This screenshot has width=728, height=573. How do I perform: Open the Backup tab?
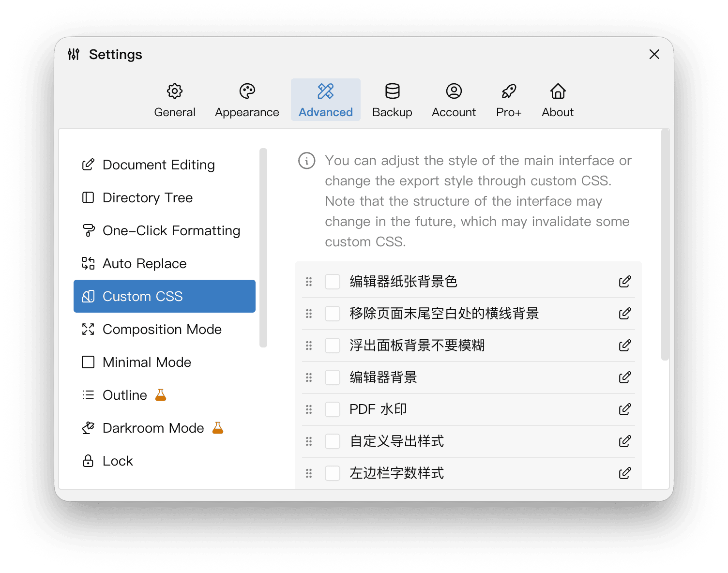tap(392, 100)
